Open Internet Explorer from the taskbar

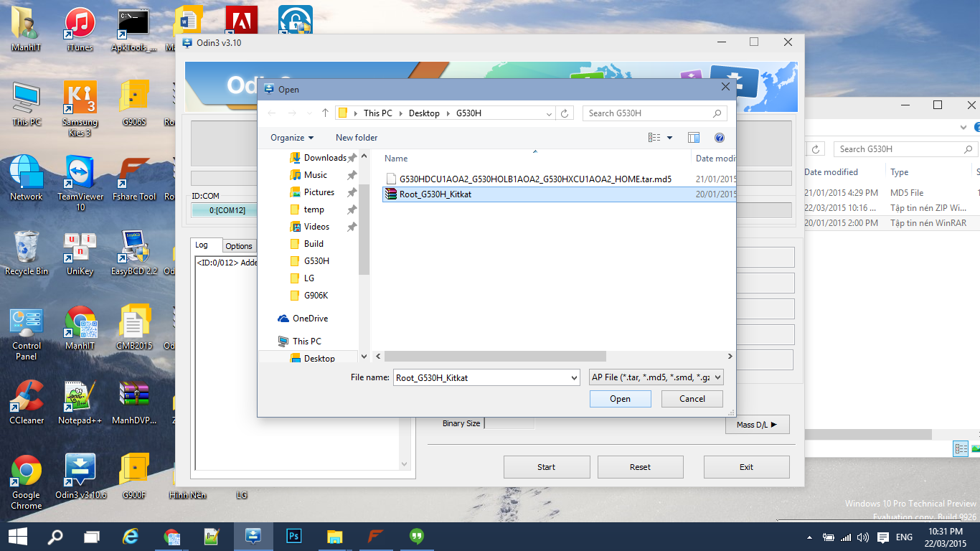pos(130,536)
